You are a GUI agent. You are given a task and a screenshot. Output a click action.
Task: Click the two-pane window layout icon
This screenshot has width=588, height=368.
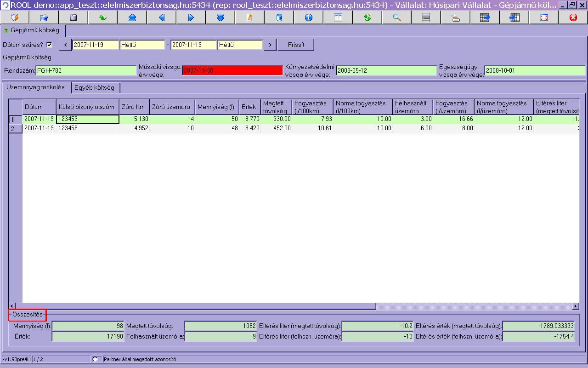click(x=338, y=17)
